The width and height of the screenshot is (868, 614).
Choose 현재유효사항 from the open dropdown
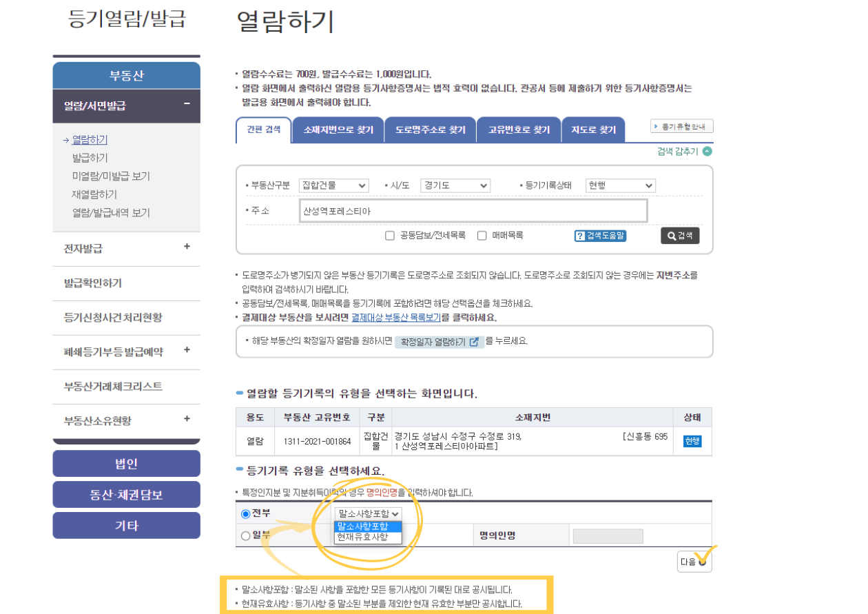point(362,537)
